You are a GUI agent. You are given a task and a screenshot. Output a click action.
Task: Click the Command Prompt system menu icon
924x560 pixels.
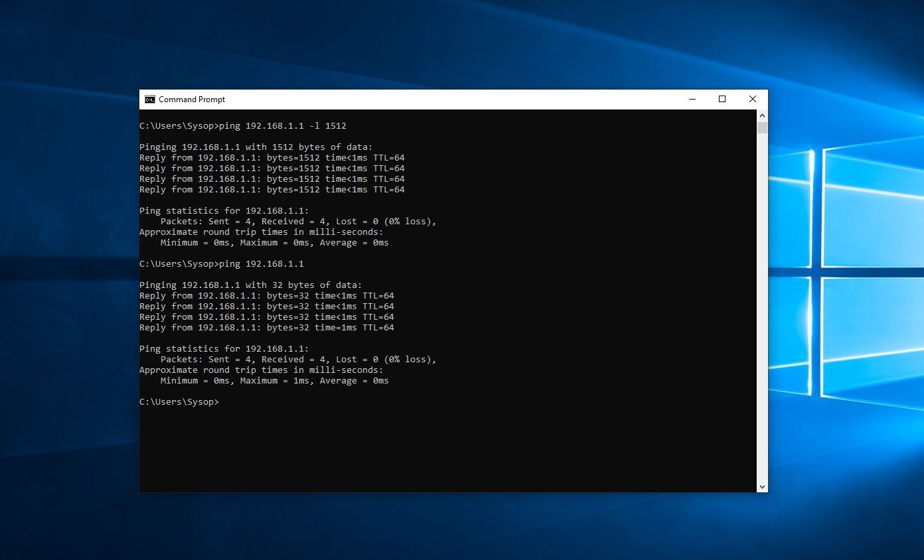(x=150, y=100)
